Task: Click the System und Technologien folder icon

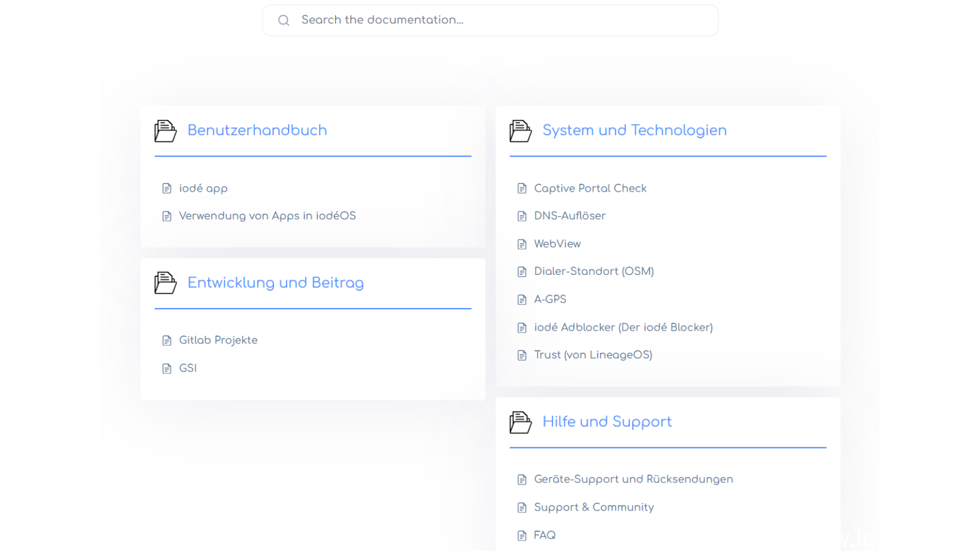Action: 521,130
